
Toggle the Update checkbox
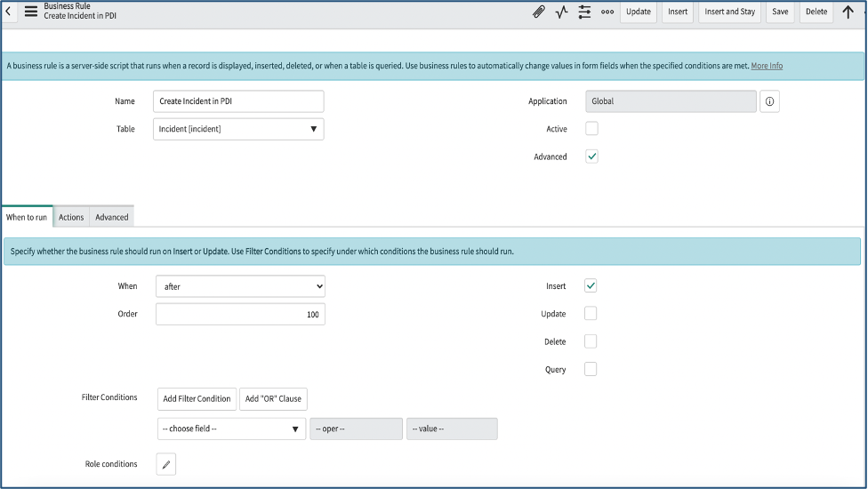click(x=591, y=314)
